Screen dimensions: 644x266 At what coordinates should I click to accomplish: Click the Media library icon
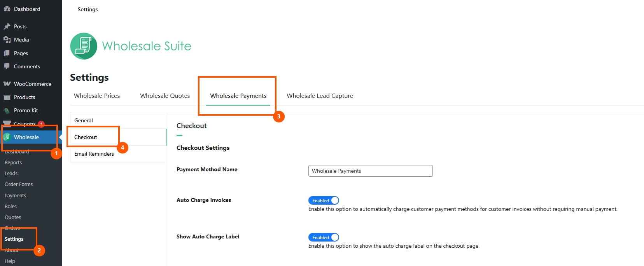coord(7,40)
